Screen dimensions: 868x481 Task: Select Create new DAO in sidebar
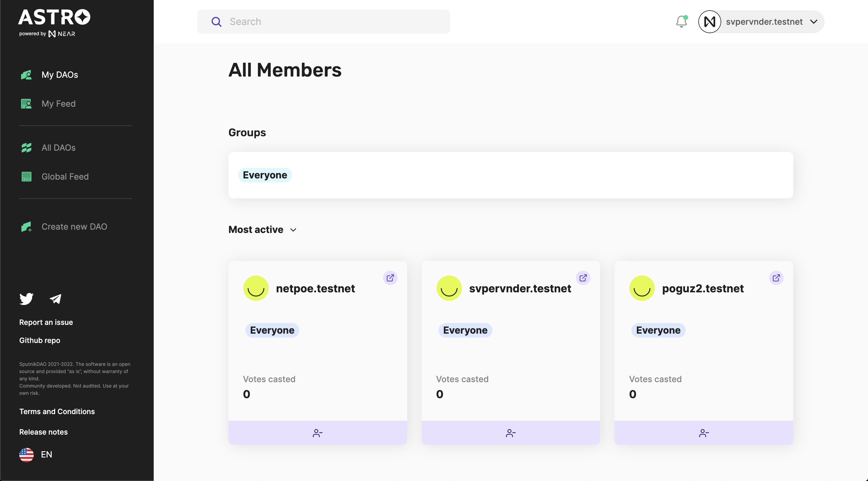tap(74, 227)
